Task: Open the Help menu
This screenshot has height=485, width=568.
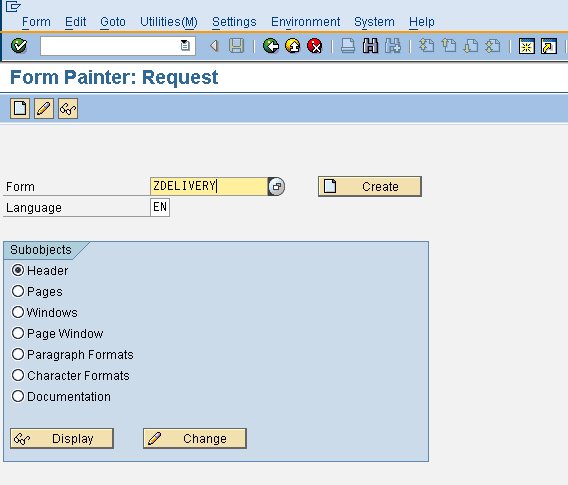Action: point(422,22)
